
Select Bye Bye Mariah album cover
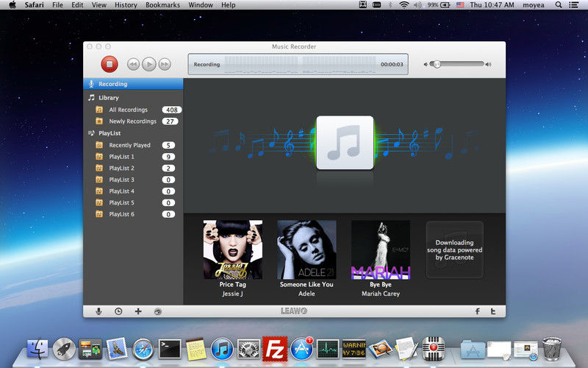click(x=381, y=250)
